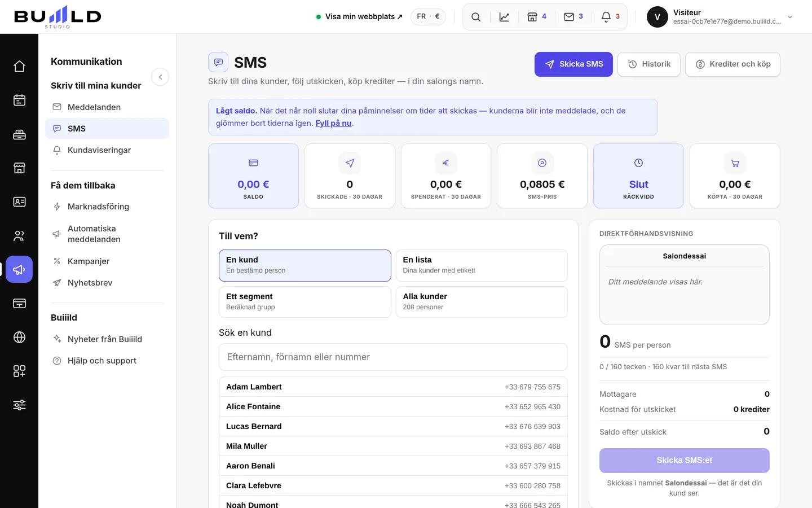The height and width of the screenshot is (508, 812).
Task: Open the FR · € language currency selector
Action: [428, 17]
